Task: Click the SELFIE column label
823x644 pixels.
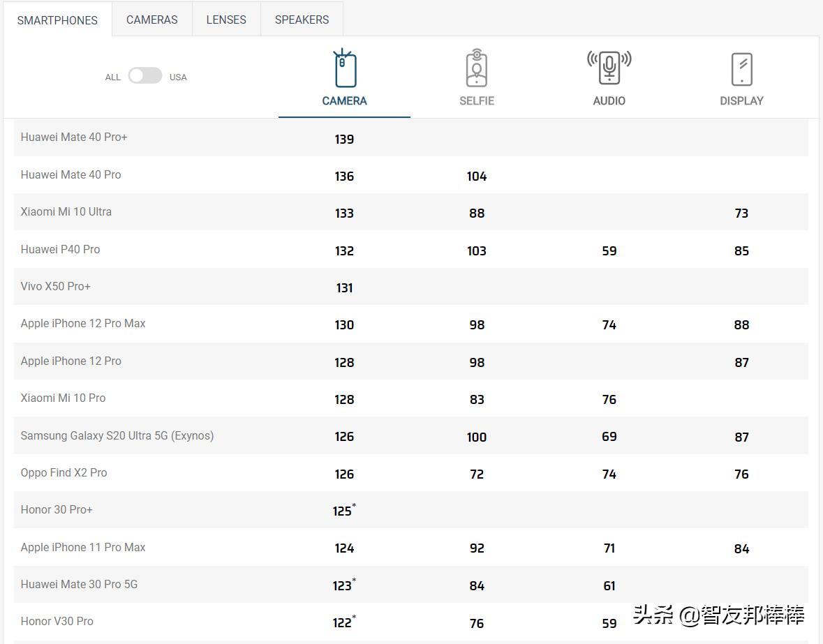Action: click(x=477, y=100)
